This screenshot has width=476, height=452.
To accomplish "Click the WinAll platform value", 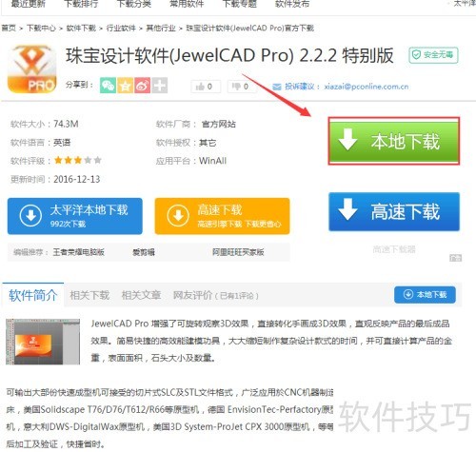I will (x=212, y=161).
